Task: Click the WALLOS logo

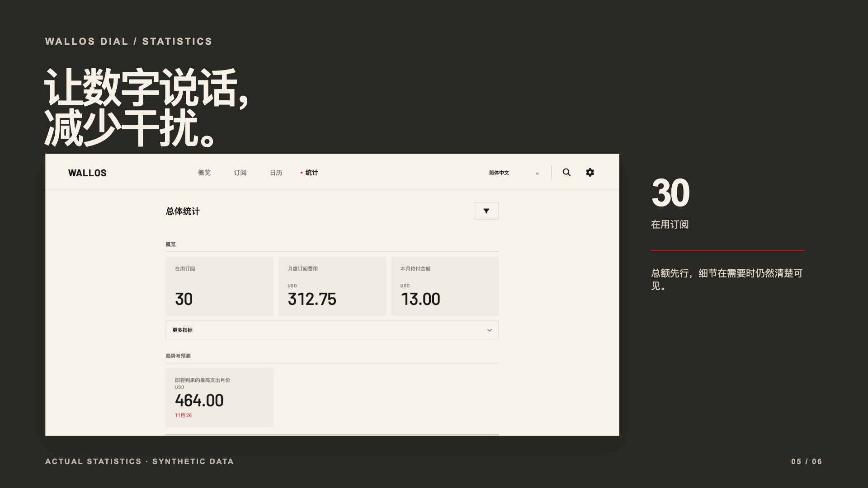Action: tap(87, 173)
